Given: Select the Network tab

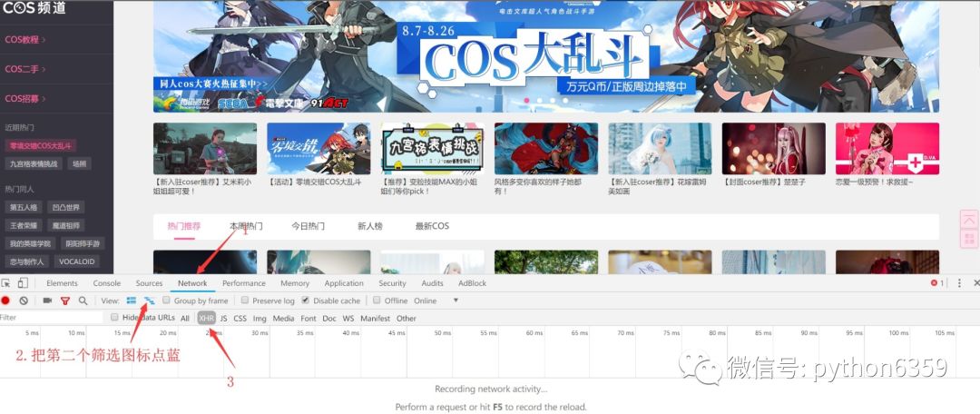Looking at the screenshot, I should point(192,283).
